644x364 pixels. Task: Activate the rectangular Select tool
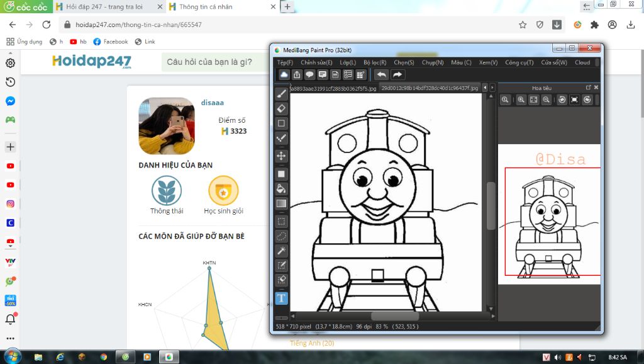281,221
